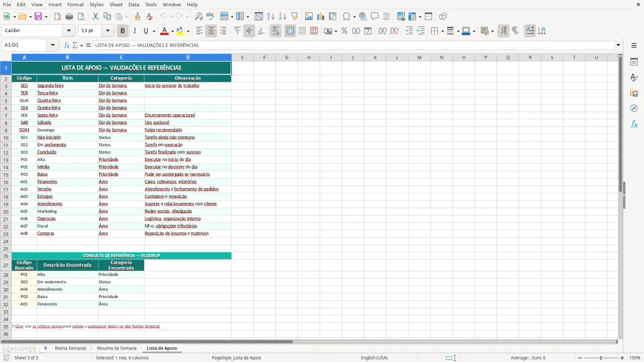This screenshot has height=362, width=644.
Task: Insert a hyperlink
Action: (x=363, y=17)
